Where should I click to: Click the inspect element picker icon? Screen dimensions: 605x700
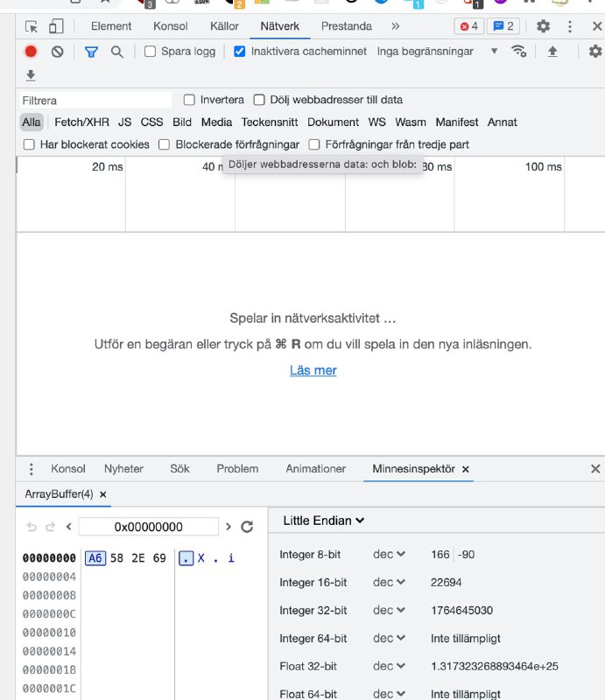32,26
